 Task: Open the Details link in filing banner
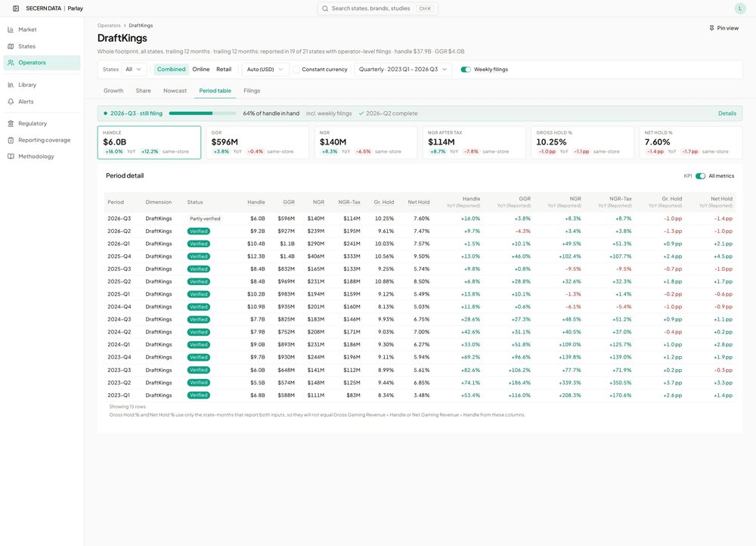click(727, 113)
